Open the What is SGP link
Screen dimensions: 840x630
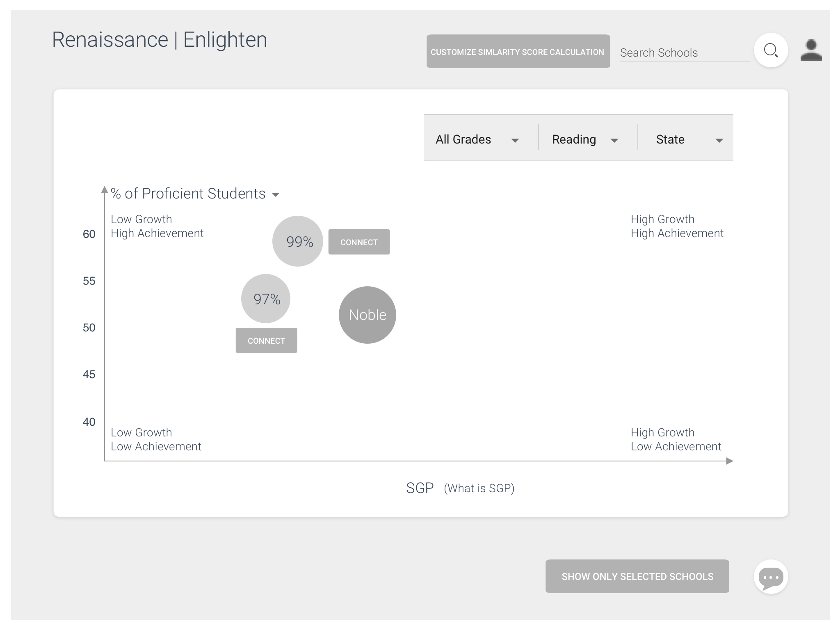coord(479,488)
